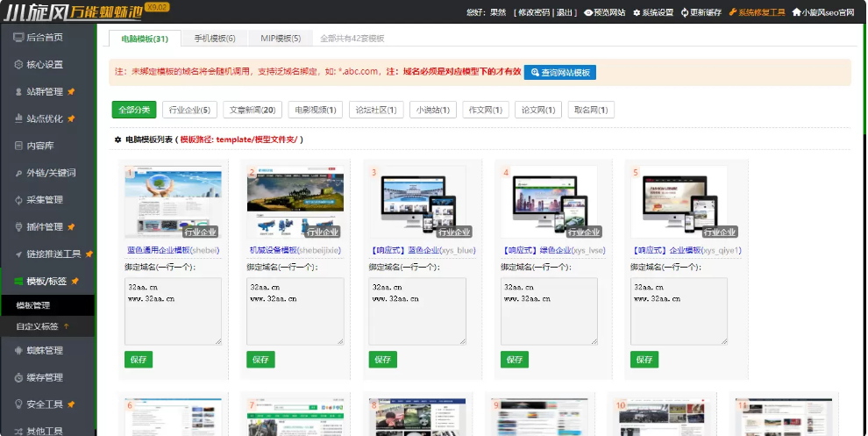Click the gear icon beside 核心设置
This screenshot has width=868, height=436.
18,64
